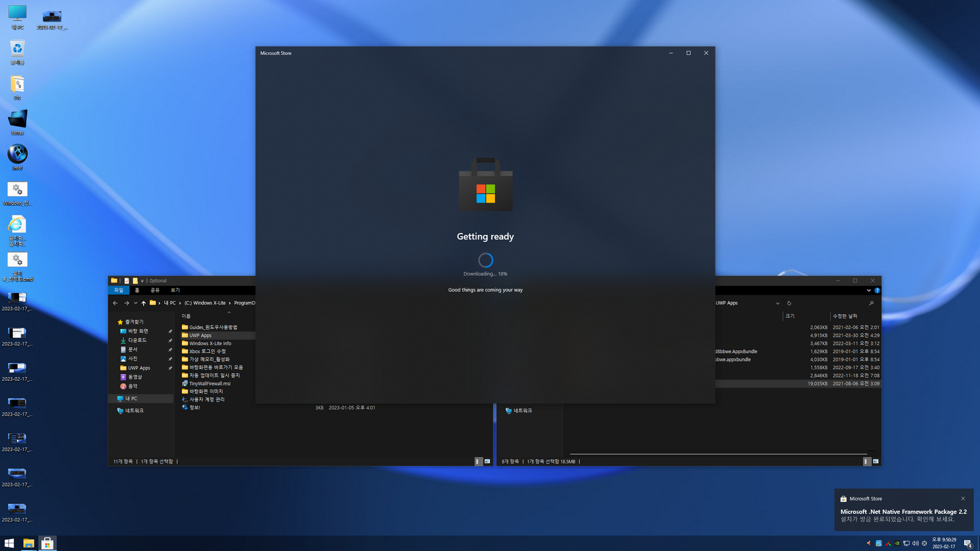Open the 보기 ribbon tab

tap(175, 290)
